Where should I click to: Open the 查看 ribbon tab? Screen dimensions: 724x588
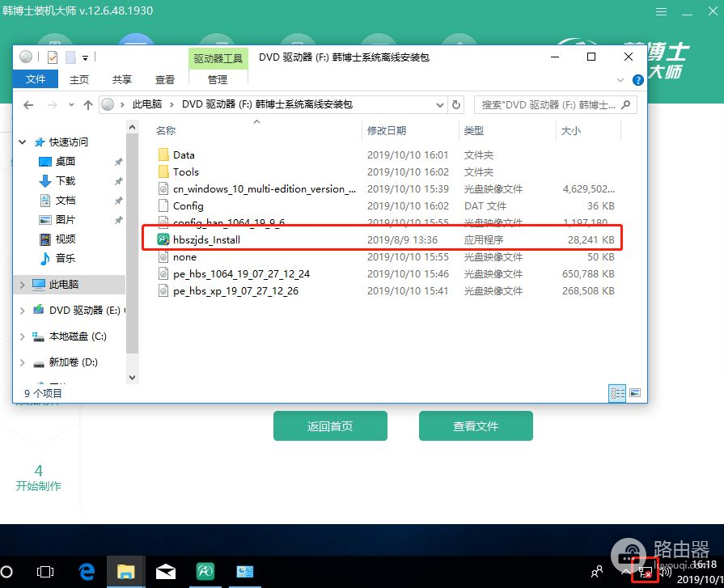click(165, 79)
